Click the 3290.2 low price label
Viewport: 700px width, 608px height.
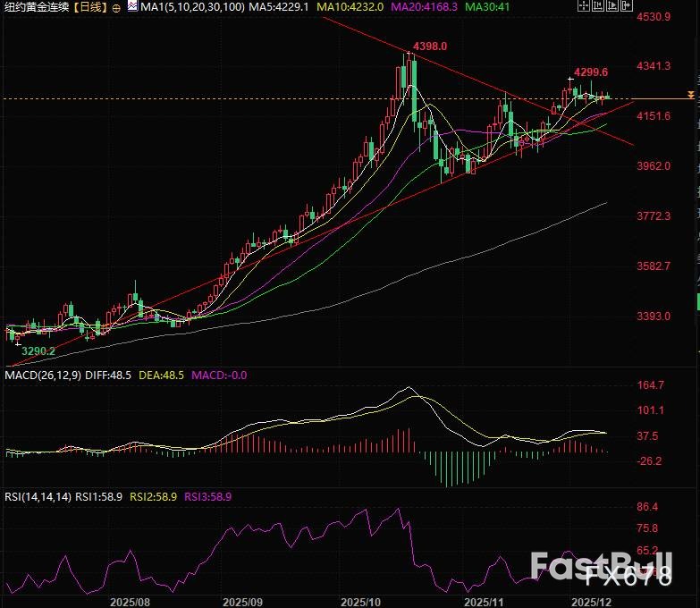(38, 351)
